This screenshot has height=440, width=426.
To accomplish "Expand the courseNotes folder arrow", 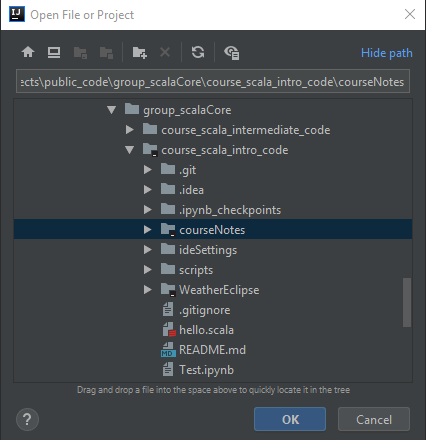I will tap(147, 229).
